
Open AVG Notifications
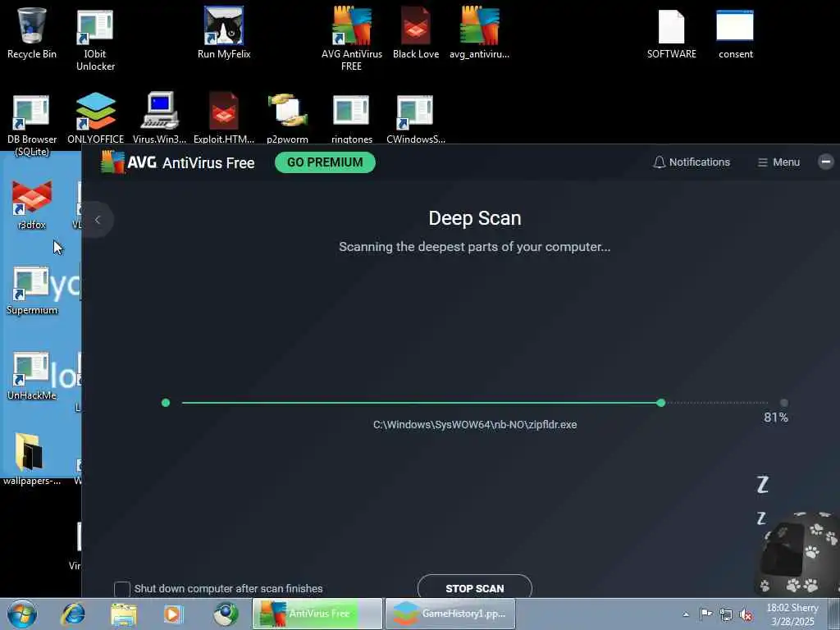click(x=692, y=162)
